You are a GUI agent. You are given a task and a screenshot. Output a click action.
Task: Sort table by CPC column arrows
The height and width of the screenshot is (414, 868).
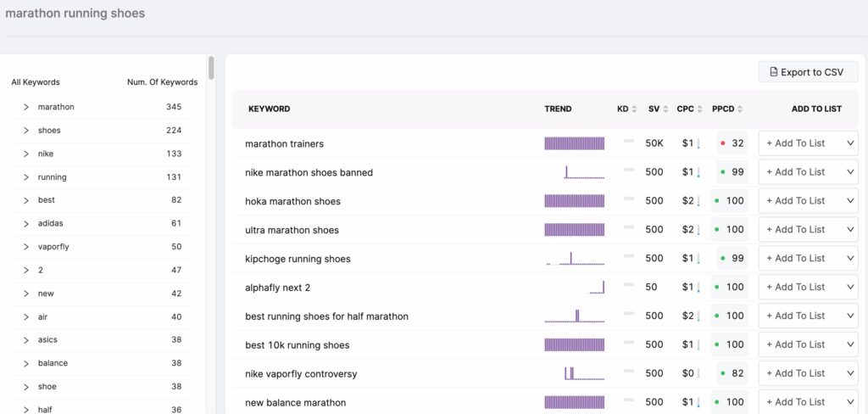(x=699, y=109)
